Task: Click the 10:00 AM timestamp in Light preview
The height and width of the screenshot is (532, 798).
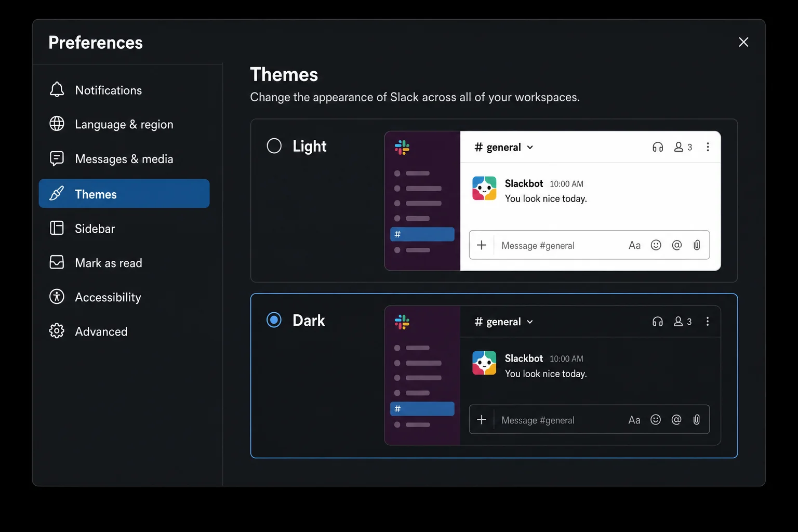Action: (566, 184)
